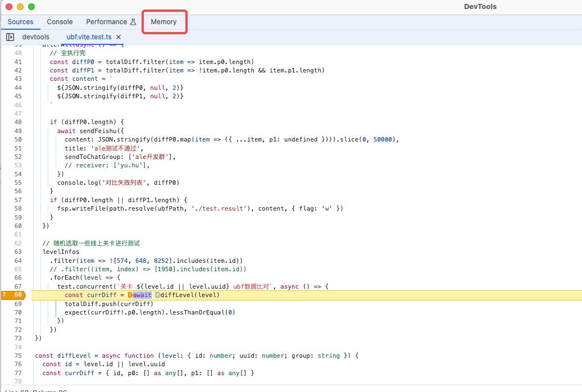The image size is (582, 392).
Task: Click the conditional breakpoint marker on line 68
Action: 13,295
